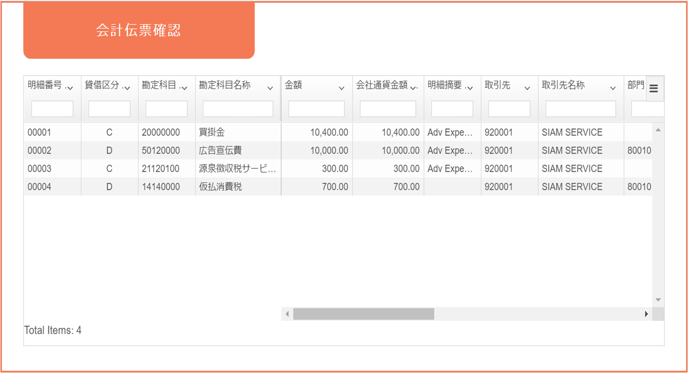Image resolution: width=688 pixels, height=373 pixels.
Task: Click the 取引先名称 filter input
Action: click(580, 109)
